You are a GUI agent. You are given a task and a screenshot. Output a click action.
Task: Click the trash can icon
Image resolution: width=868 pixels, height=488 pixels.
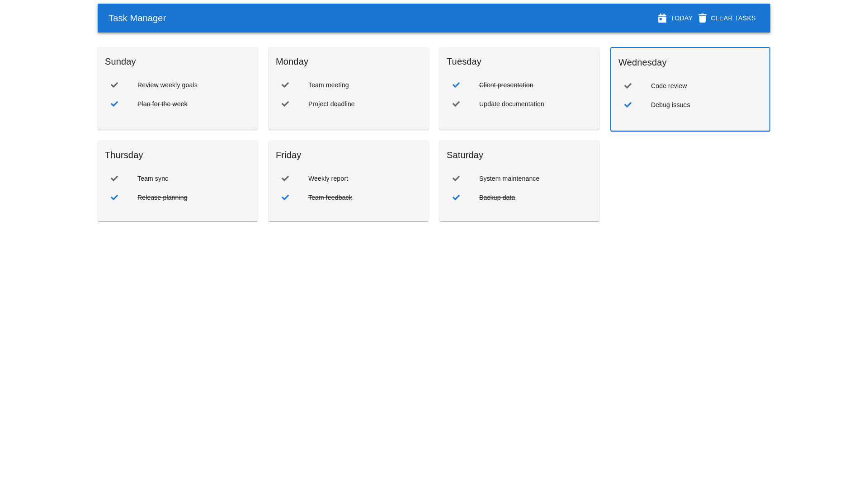click(702, 18)
